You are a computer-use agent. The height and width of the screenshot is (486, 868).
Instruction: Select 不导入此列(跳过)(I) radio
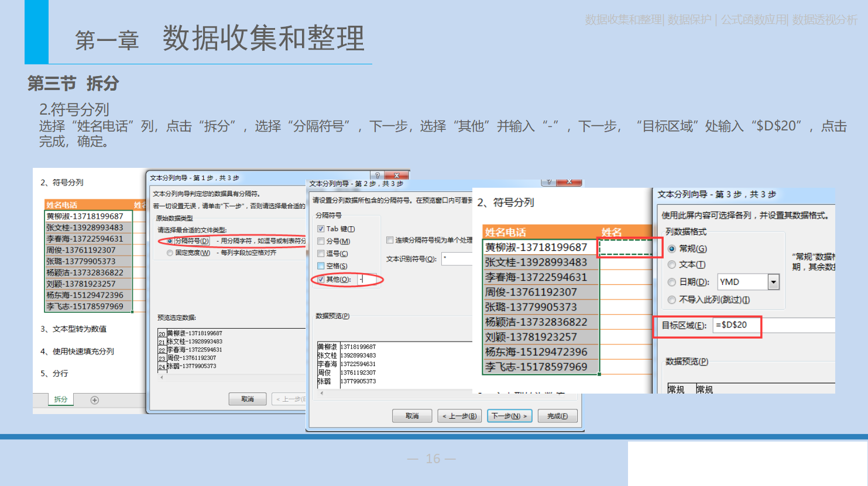click(x=672, y=299)
